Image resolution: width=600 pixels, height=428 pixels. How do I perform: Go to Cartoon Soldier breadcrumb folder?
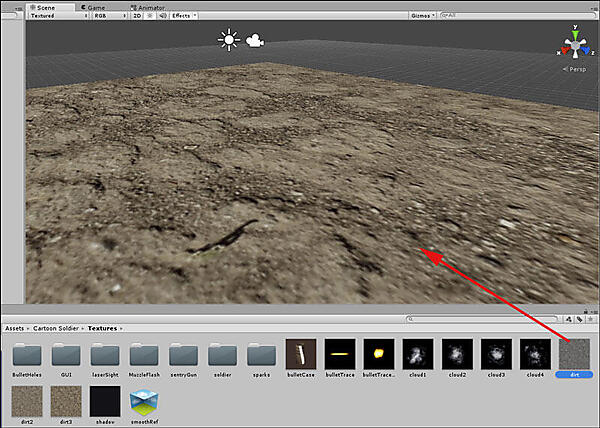pos(58,328)
